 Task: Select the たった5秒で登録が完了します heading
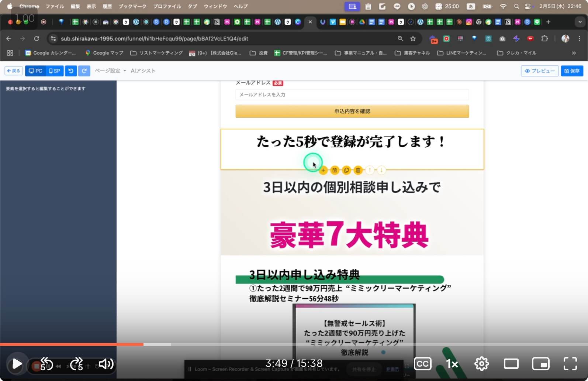pos(352,142)
